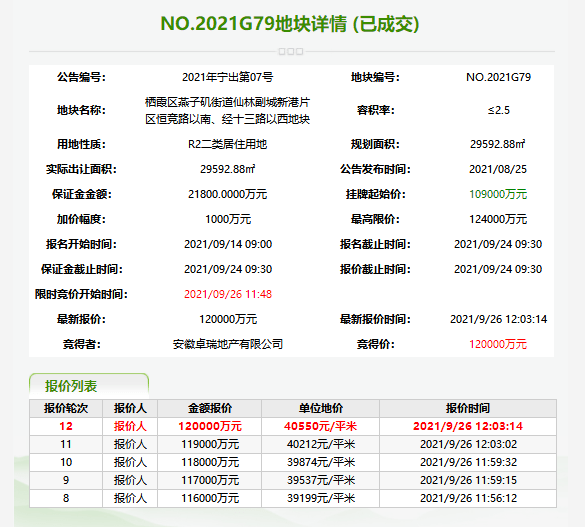
Task: Select registration start time 2021/09/14 09:00
Action: pos(228,244)
